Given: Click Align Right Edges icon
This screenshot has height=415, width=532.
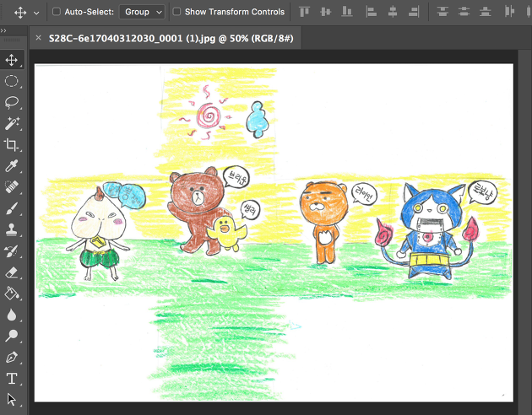Looking at the screenshot, I should click(x=414, y=12).
